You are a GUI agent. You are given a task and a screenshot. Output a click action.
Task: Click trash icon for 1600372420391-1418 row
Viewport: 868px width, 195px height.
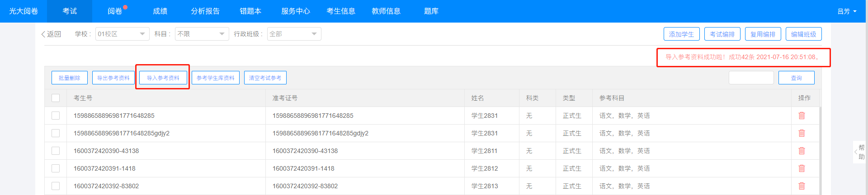(x=802, y=168)
